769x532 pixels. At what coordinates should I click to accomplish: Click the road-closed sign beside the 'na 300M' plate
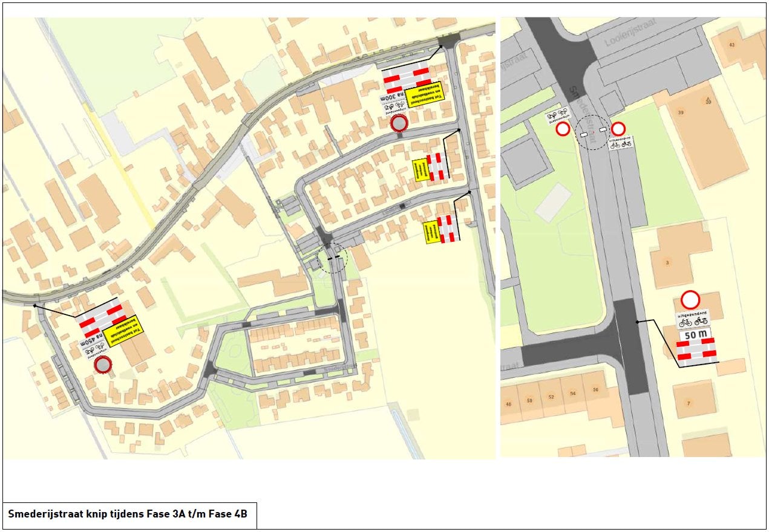pyautogui.click(x=399, y=124)
